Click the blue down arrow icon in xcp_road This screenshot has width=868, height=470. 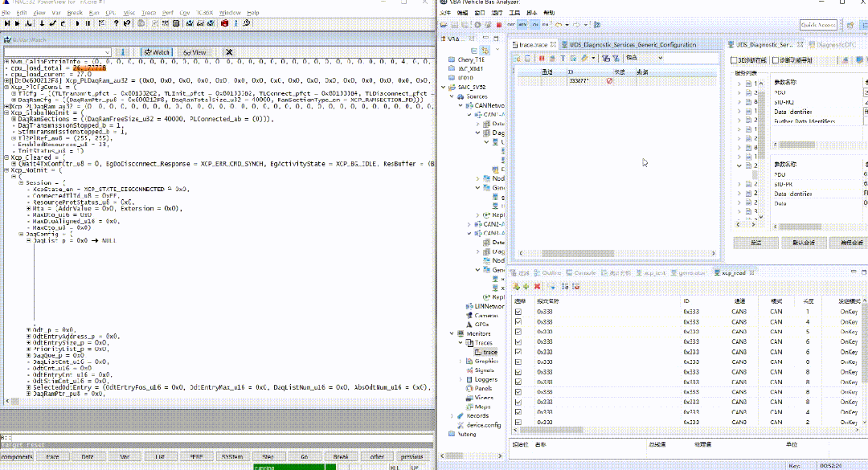click(552, 286)
